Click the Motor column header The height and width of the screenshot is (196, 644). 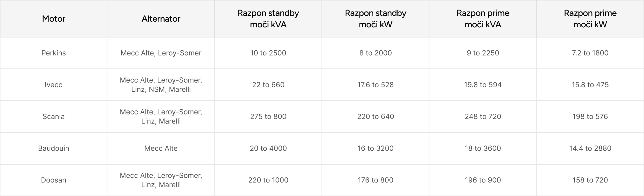point(54,19)
